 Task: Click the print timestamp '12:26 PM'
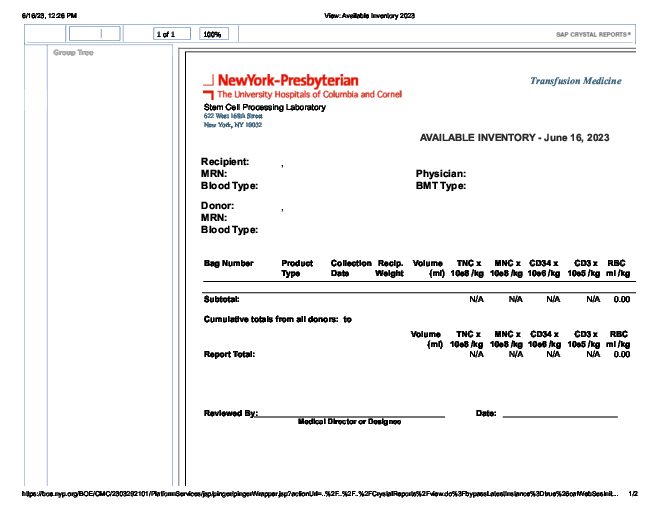(x=63, y=16)
